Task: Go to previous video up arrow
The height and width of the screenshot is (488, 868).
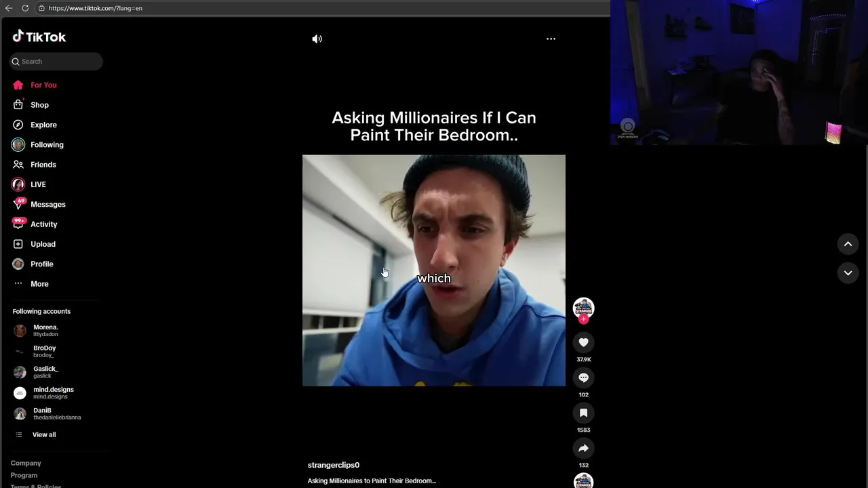Action: [848, 244]
